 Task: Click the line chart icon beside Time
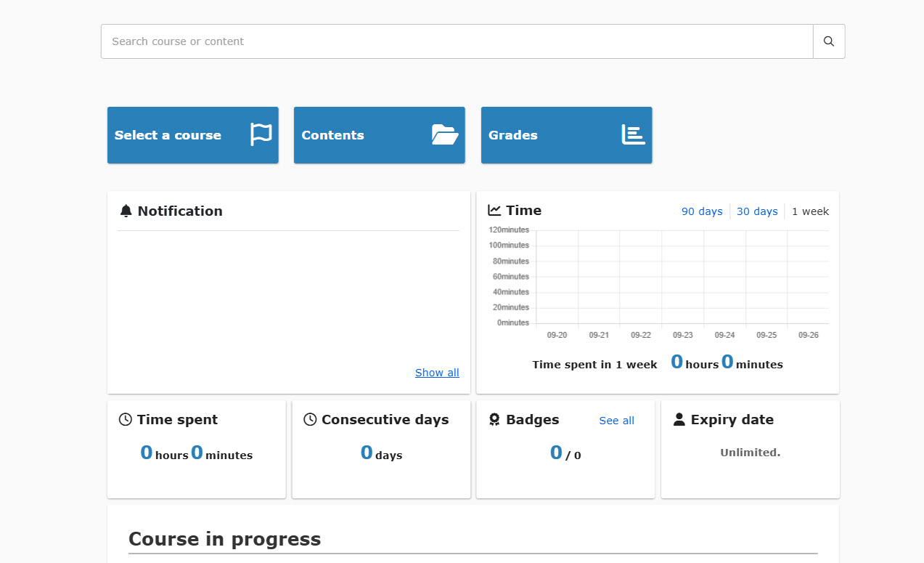494,210
